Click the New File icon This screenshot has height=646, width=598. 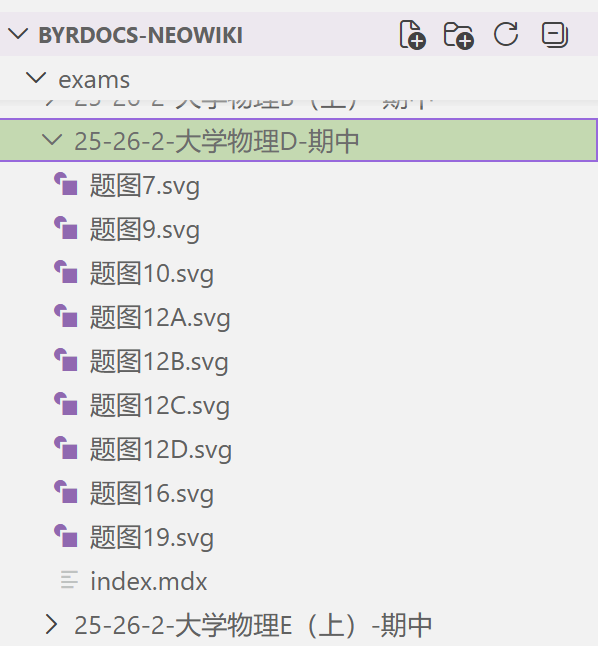pos(412,35)
